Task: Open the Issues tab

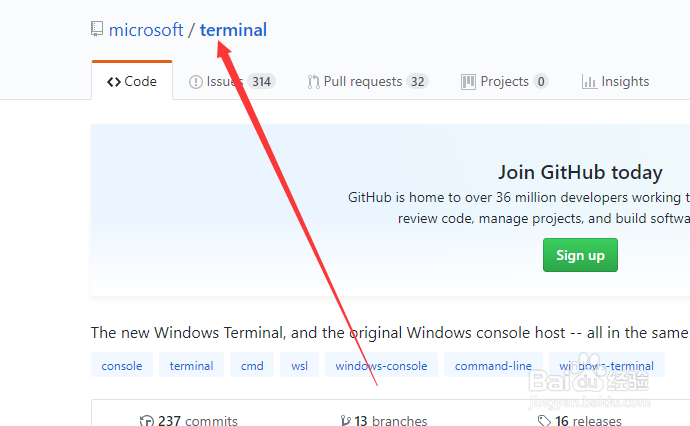Action: pos(232,82)
